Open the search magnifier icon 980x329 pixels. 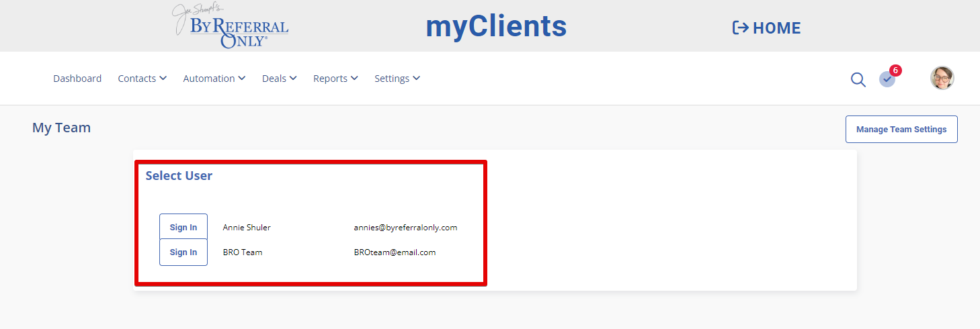tap(858, 79)
